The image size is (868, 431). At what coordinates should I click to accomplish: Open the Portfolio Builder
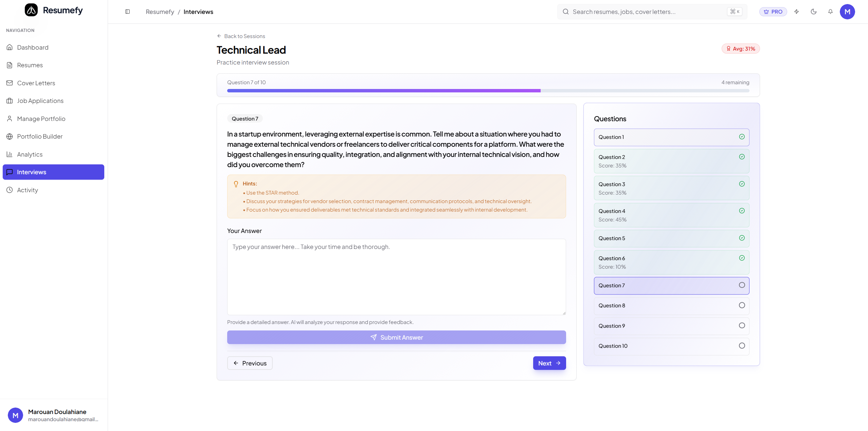coord(40,136)
